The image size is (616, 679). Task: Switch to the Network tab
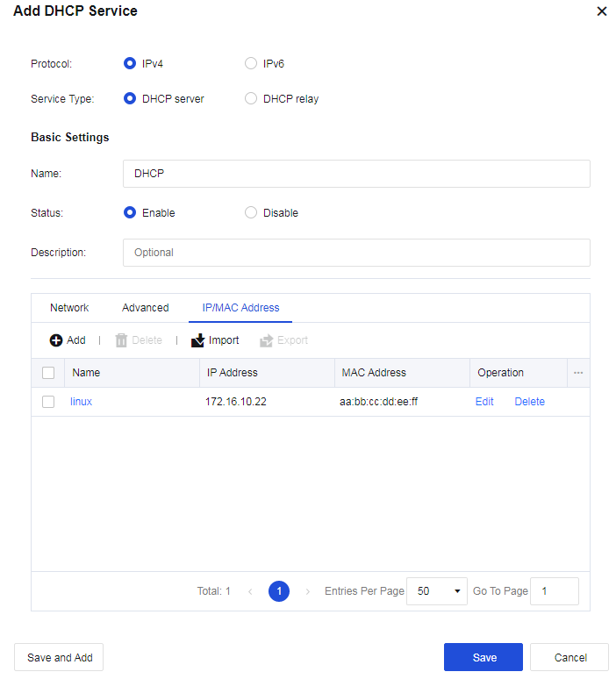point(69,308)
